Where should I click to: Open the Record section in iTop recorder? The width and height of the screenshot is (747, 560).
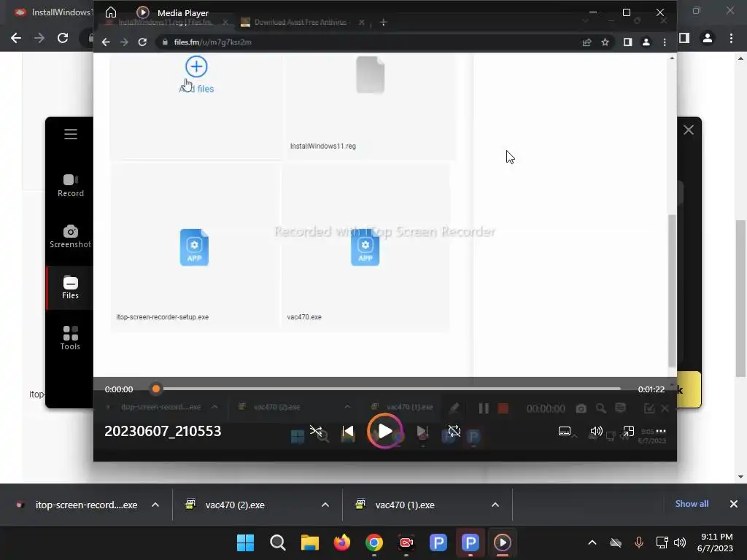(71, 186)
